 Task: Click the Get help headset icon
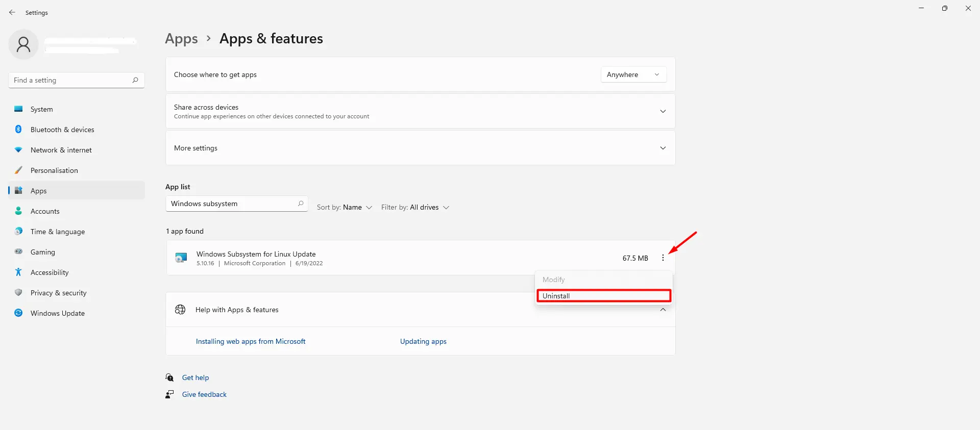[x=169, y=377]
